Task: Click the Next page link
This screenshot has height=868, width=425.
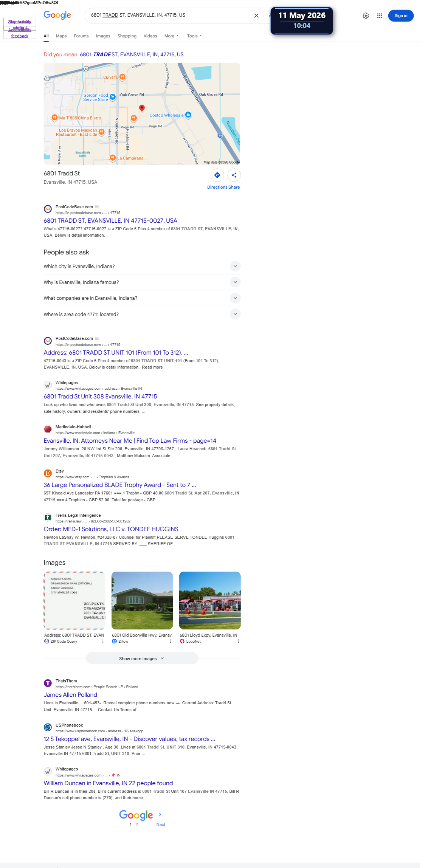Action: click(161, 825)
